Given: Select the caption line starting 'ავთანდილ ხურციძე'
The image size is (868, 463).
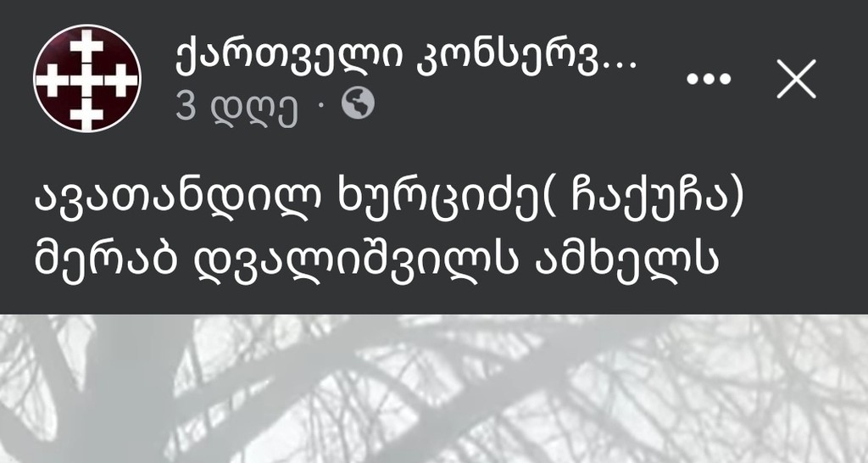Looking at the screenshot, I should 389,200.
